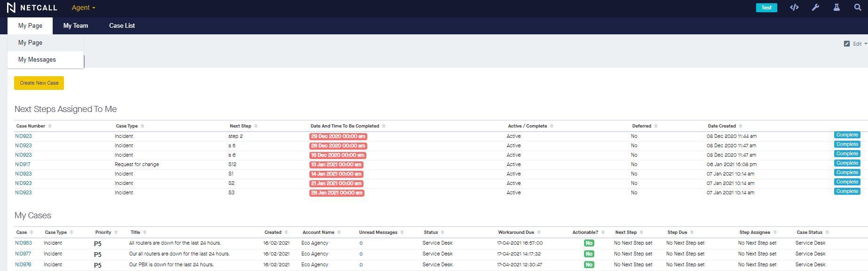Open case NID917 link

click(x=23, y=165)
